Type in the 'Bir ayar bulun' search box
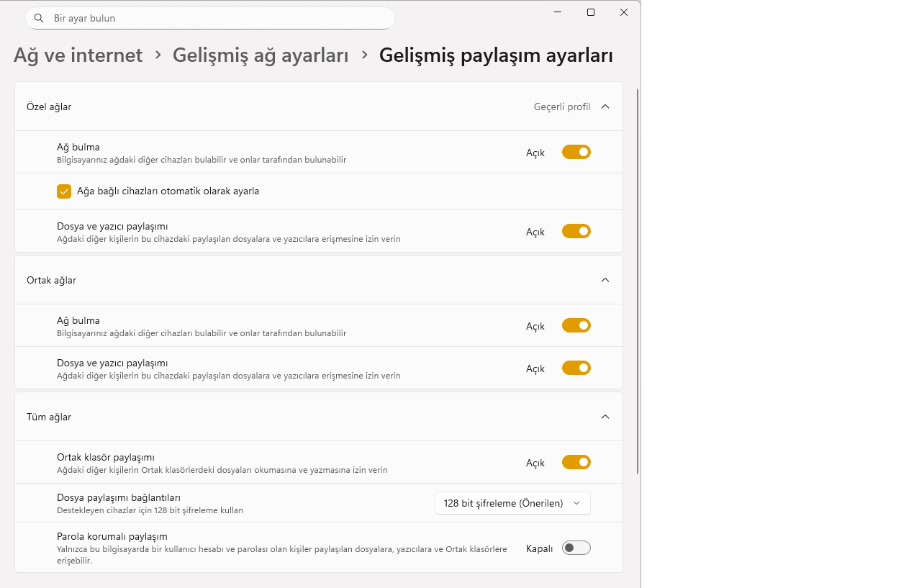 (216, 18)
